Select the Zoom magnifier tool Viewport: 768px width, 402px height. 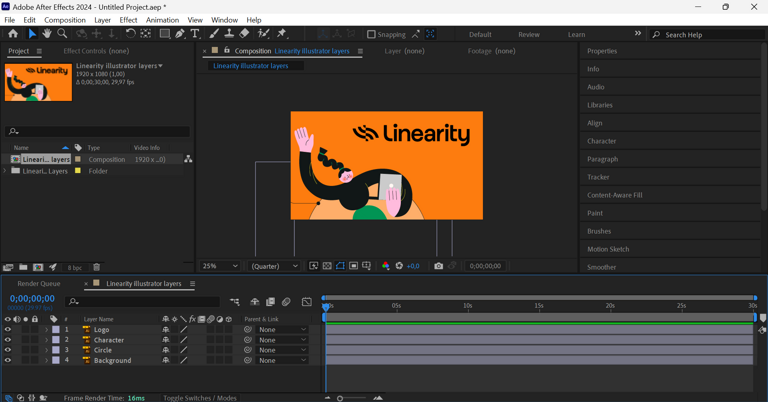click(x=62, y=34)
